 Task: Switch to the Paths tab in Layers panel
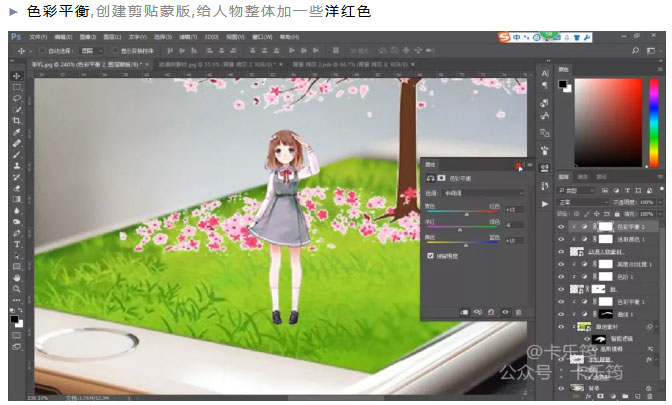(601, 177)
